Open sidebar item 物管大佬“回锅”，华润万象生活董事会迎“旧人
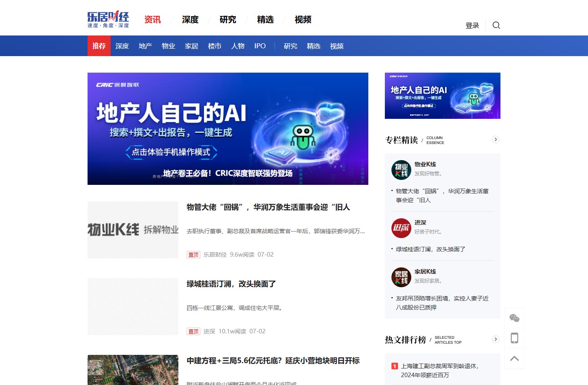Image resolution: width=588 pixels, height=385 pixels. [x=442, y=196]
